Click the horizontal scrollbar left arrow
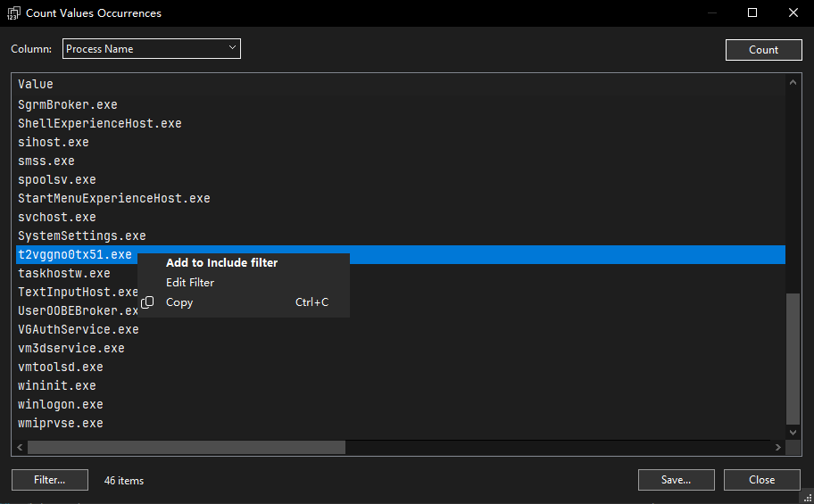The image size is (814, 504). (x=21, y=448)
